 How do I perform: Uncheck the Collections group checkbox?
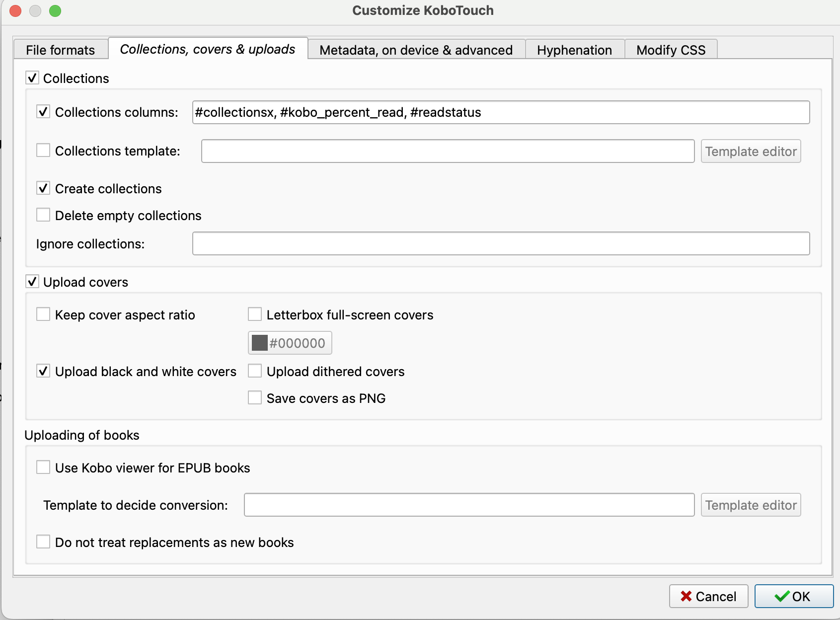[32, 78]
